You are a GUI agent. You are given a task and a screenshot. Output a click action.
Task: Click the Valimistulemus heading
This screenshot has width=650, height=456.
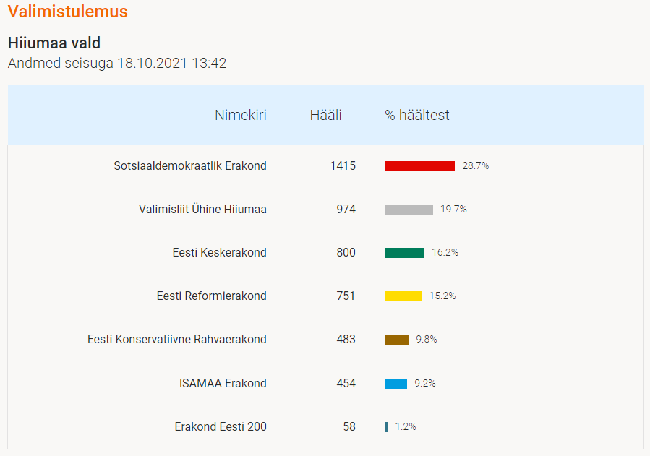[x=68, y=11]
